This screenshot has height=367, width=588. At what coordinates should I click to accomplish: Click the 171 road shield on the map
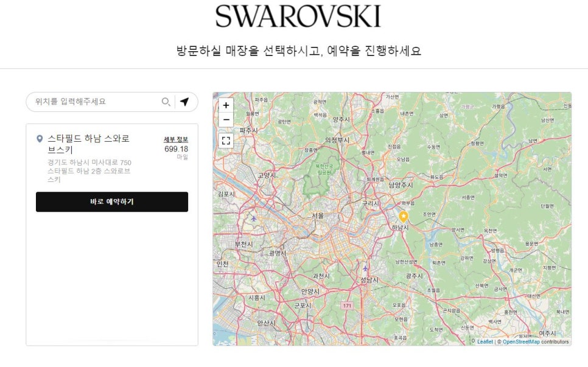[x=347, y=306]
